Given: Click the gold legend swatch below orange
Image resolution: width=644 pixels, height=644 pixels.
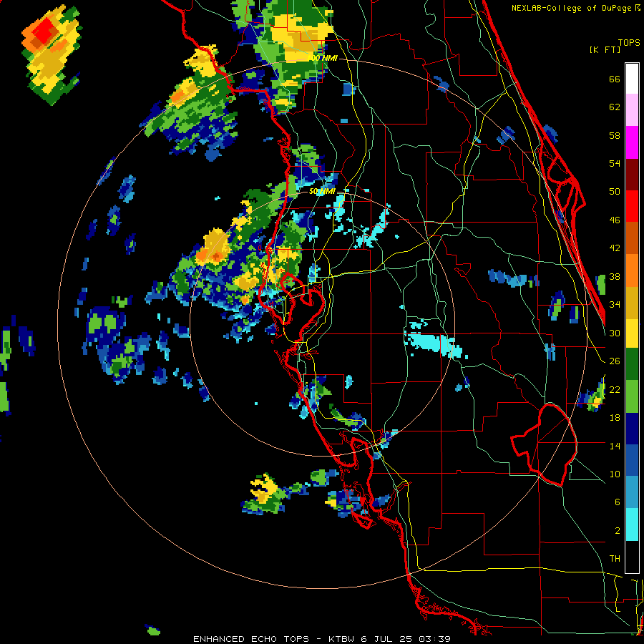Looking at the screenshot, I should (x=632, y=302).
